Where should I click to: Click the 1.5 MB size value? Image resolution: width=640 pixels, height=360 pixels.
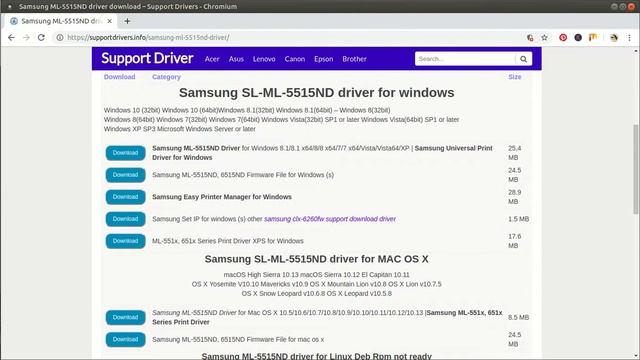[518, 219]
